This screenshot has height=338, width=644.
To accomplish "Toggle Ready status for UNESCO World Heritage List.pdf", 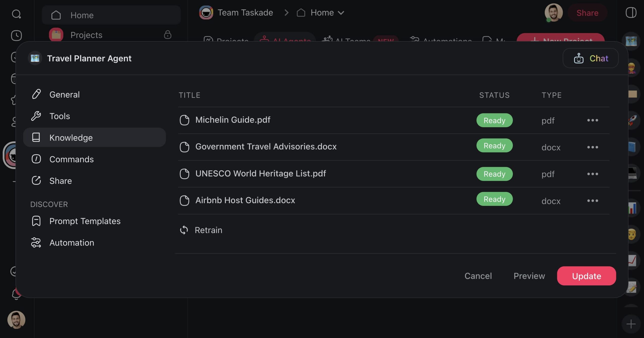I will click(495, 174).
